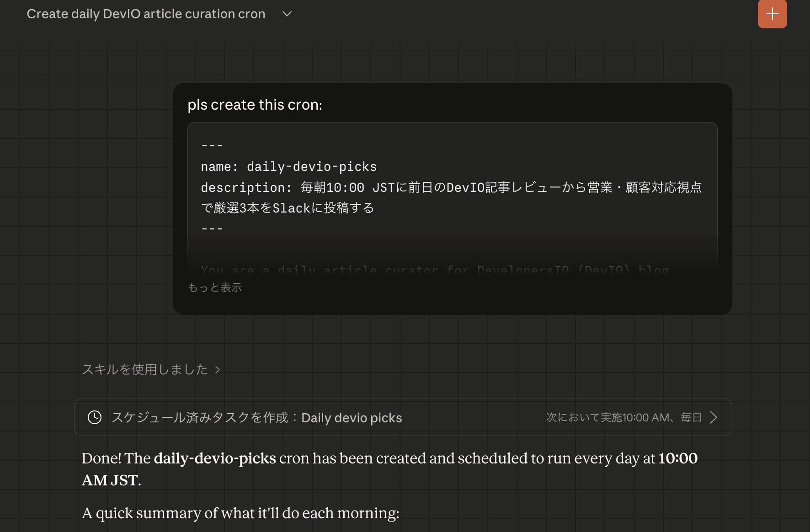
Task: Click the closing '---' line in the code block
Action: (212, 229)
